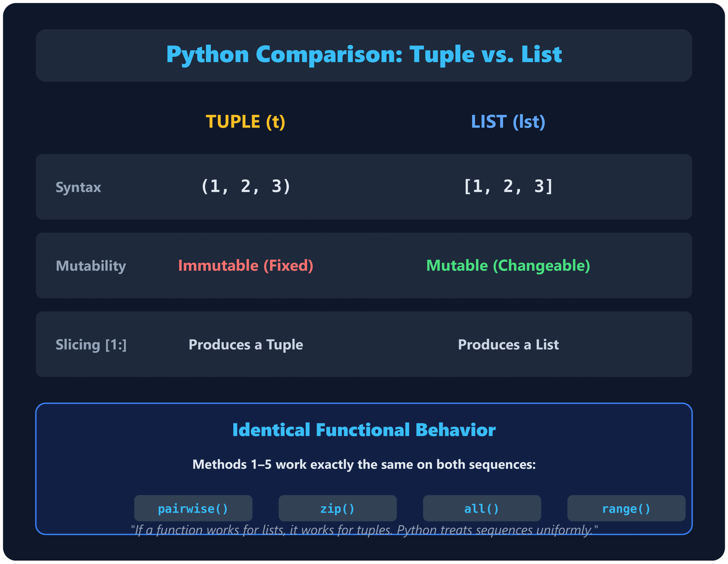728x564 pixels.
Task: Click the pairwise() method chip
Action: coord(193,508)
